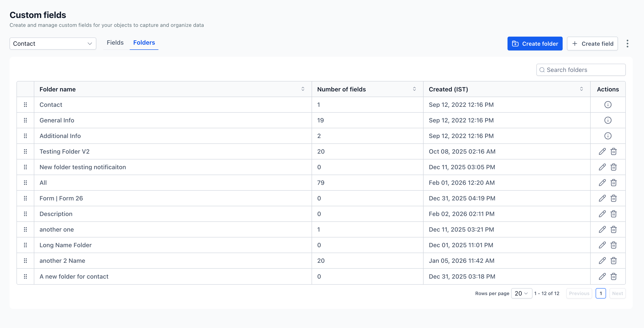Click the Create field button
Image resolution: width=644 pixels, height=328 pixels.
[592, 44]
